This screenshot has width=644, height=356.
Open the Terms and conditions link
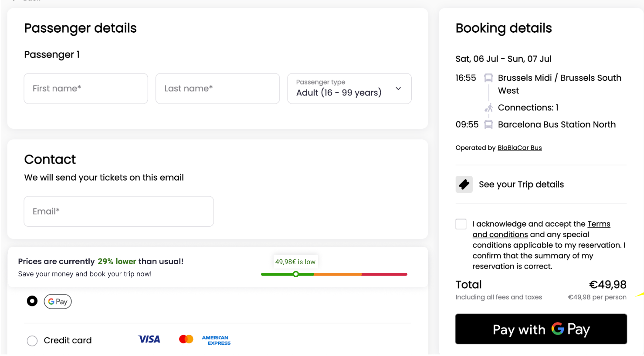click(x=598, y=224)
